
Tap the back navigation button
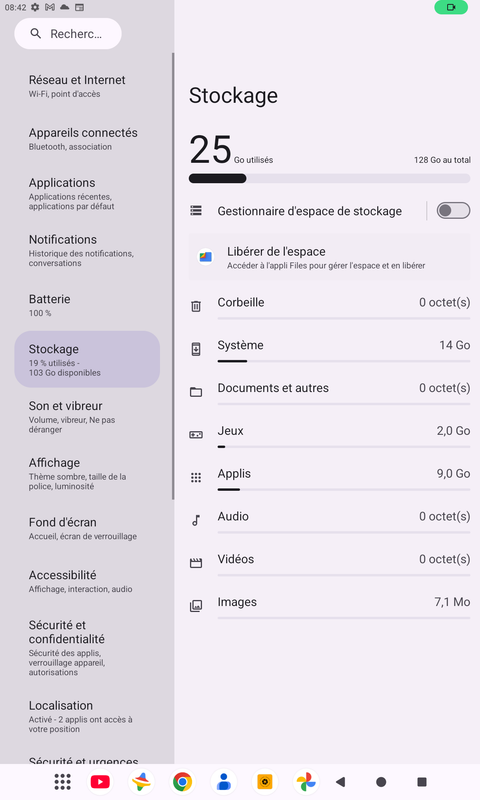[341, 782]
